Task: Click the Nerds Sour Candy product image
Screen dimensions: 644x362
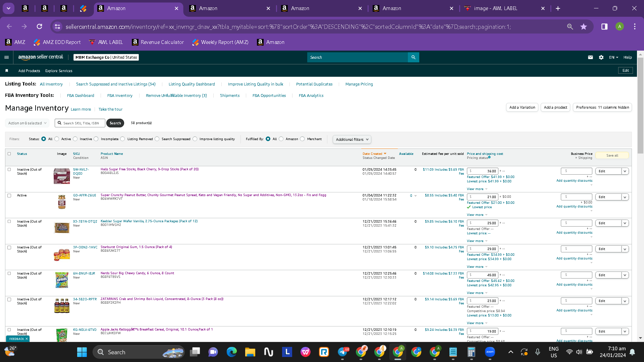Action: pos(62,280)
